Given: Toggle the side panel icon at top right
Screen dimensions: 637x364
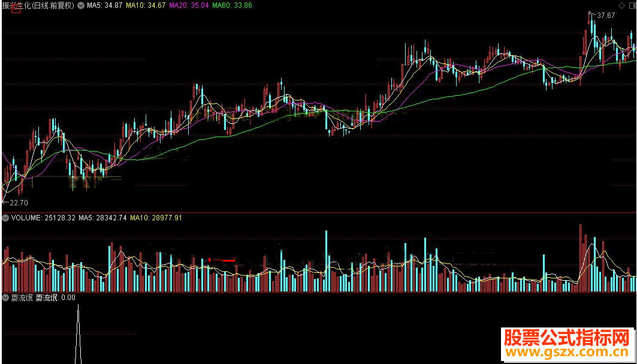Looking at the screenshot, I should coord(633,5).
